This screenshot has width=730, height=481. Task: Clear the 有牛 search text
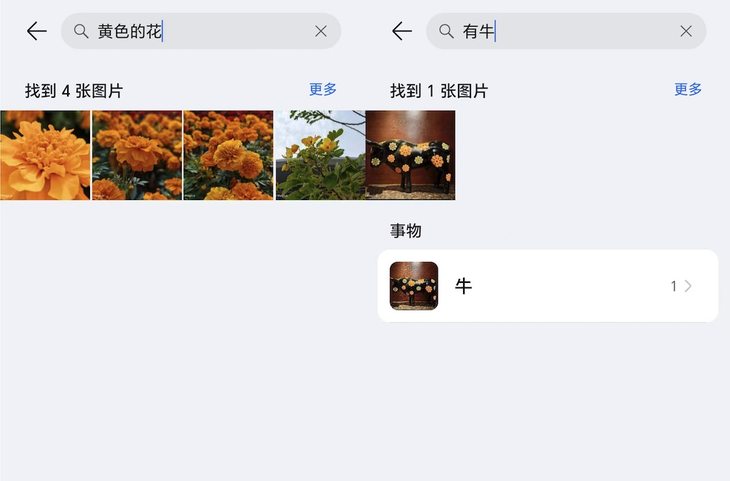coord(686,31)
